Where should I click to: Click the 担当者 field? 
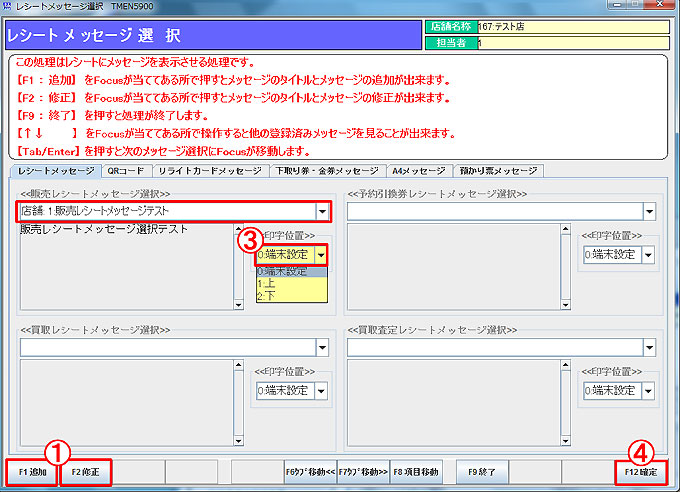point(573,43)
